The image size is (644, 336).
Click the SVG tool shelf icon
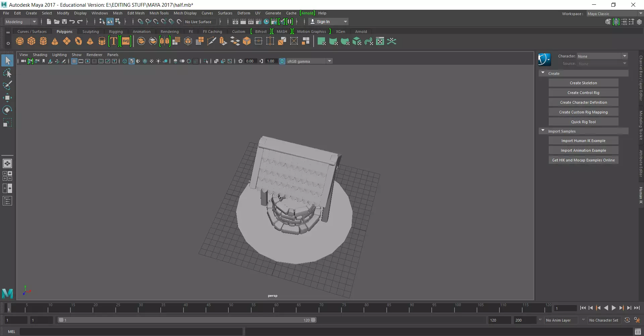(x=126, y=41)
